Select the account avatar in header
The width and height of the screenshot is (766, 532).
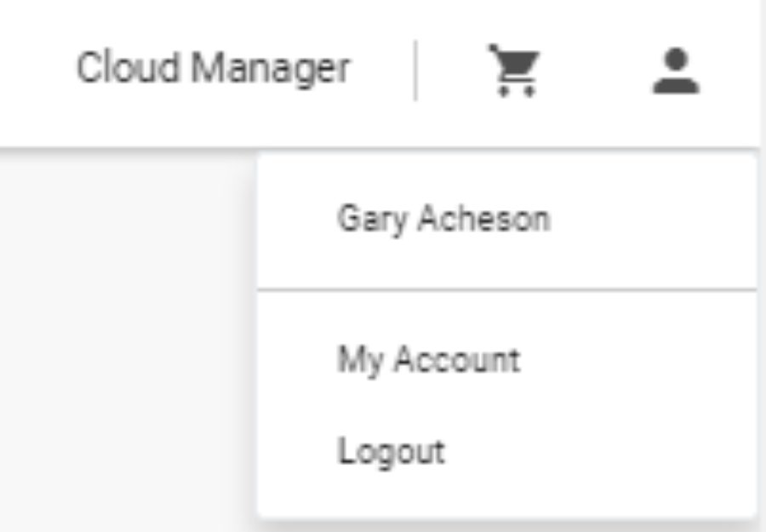676,71
